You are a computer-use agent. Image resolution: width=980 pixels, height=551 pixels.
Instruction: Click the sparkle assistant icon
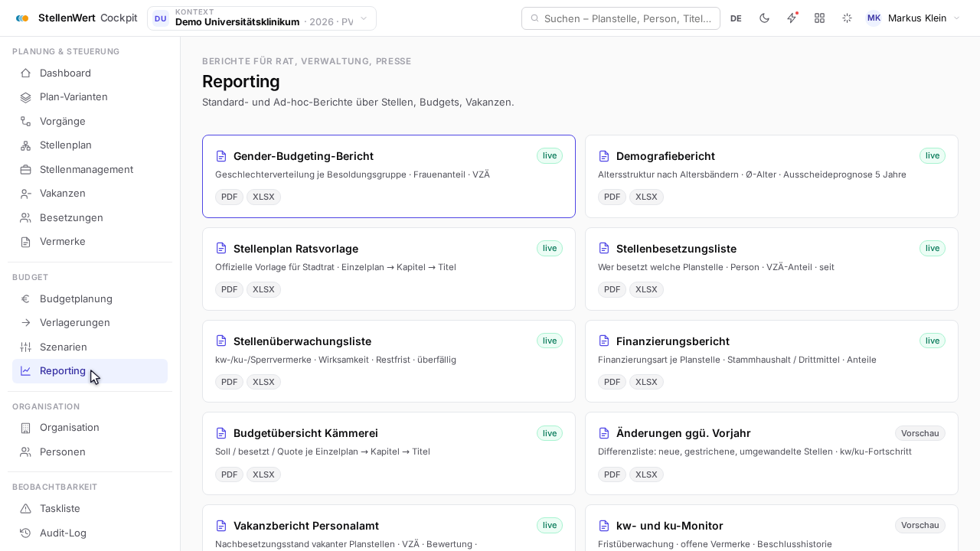pos(847,18)
